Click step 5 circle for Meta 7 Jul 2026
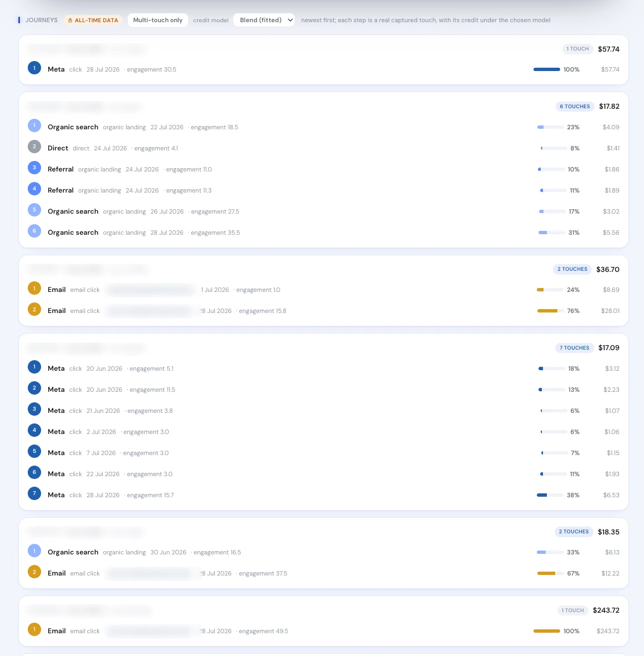The image size is (644, 656). (x=34, y=451)
